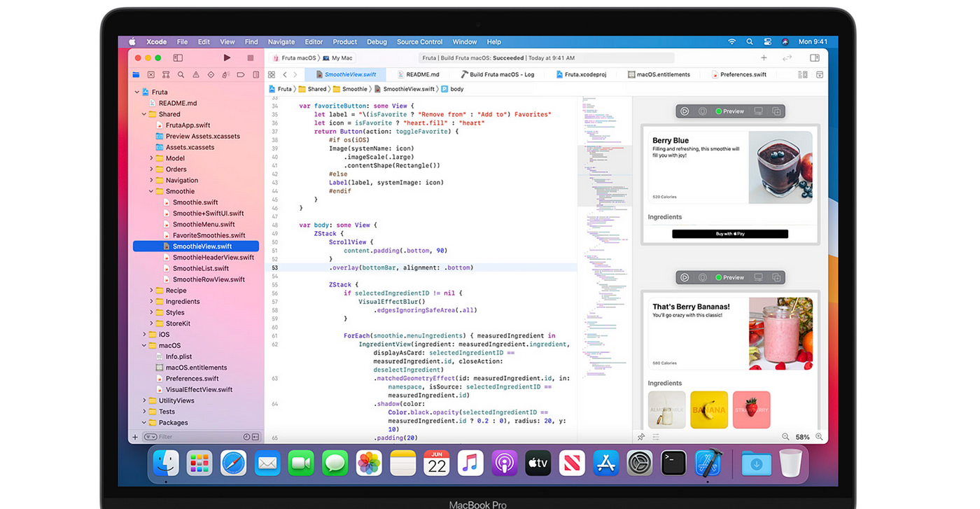
Task: Select the Fruta macOS scheme
Action: (x=295, y=58)
